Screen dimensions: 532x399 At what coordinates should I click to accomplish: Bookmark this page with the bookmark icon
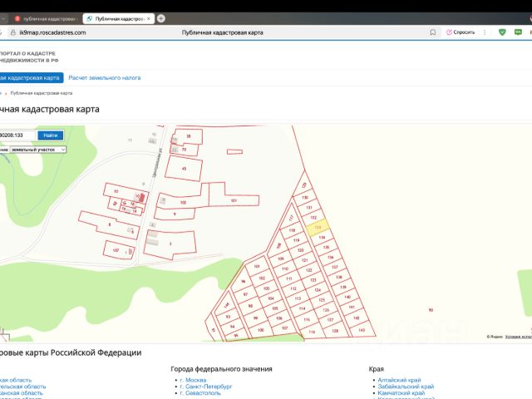432,32
